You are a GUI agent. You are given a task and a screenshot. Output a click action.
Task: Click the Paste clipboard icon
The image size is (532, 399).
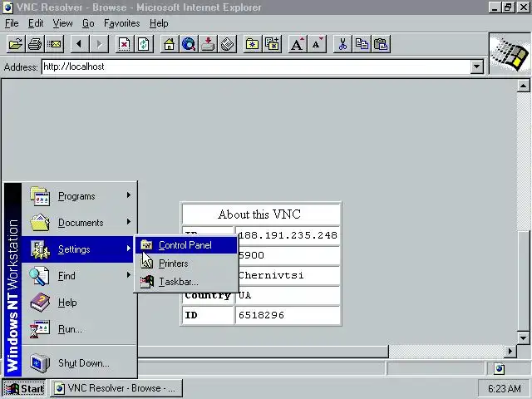coord(381,44)
